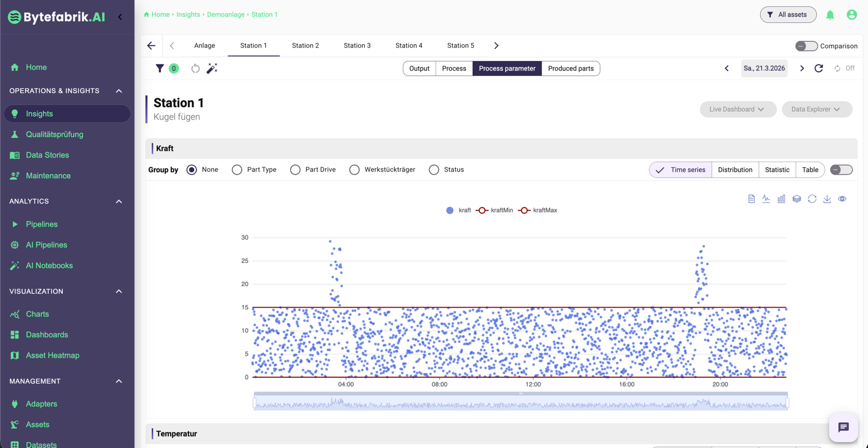The width and height of the screenshot is (868, 448).
Task: Select the Part Type radio button
Action: click(237, 170)
